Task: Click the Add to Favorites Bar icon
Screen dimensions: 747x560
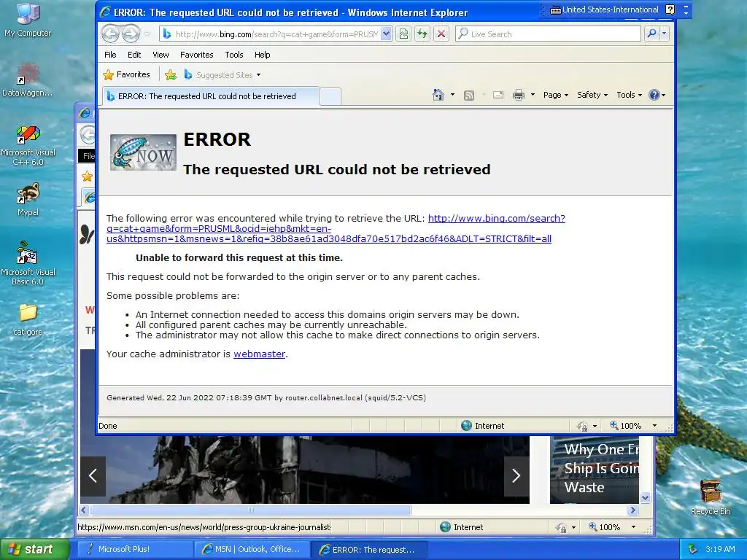Action: (171, 75)
